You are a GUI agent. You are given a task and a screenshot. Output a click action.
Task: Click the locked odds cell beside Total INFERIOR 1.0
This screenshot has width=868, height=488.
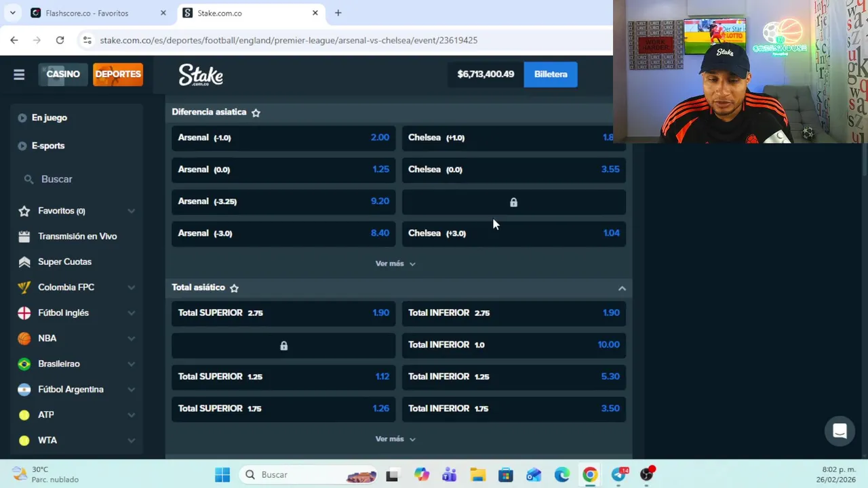coord(283,345)
